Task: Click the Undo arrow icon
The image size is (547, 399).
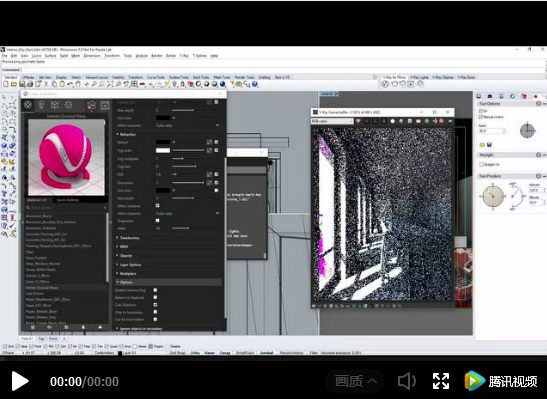Action: tap(70, 84)
